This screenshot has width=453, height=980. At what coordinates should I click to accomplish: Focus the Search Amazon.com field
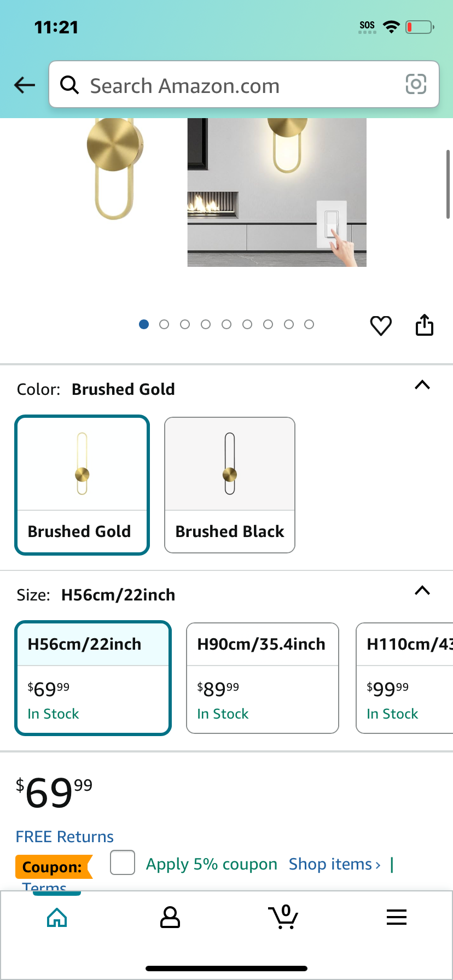tap(244, 85)
